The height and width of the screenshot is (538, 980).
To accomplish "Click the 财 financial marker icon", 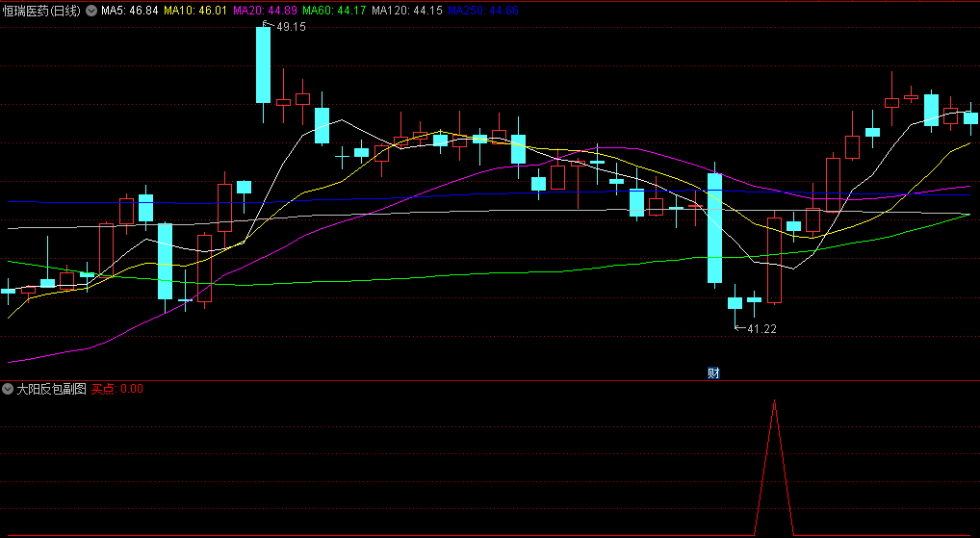I will tap(713, 373).
